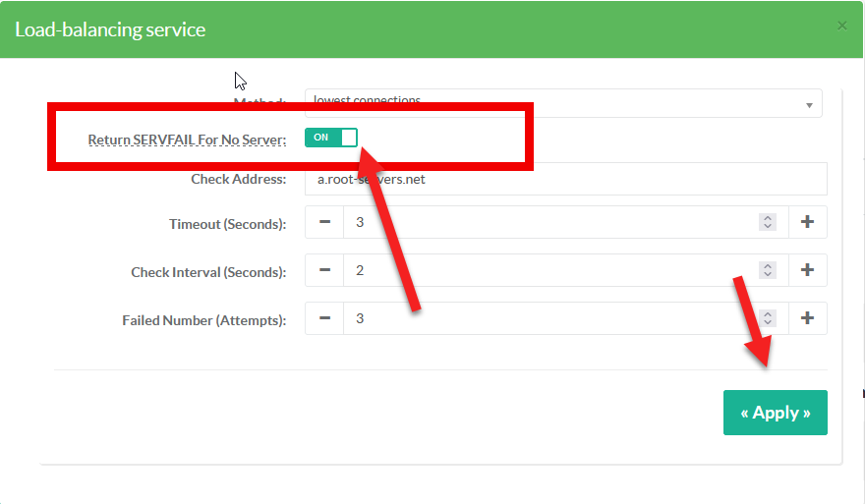This screenshot has width=865, height=504.
Task: Click inside the Check Interval number field
Action: (x=550, y=270)
